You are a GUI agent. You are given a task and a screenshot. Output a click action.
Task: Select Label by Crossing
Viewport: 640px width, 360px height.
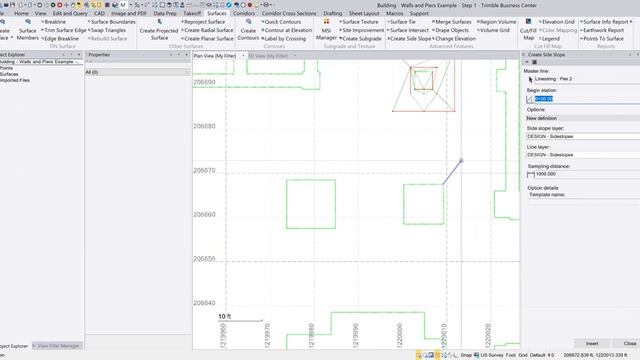pyautogui.click(x=284, y=38)
